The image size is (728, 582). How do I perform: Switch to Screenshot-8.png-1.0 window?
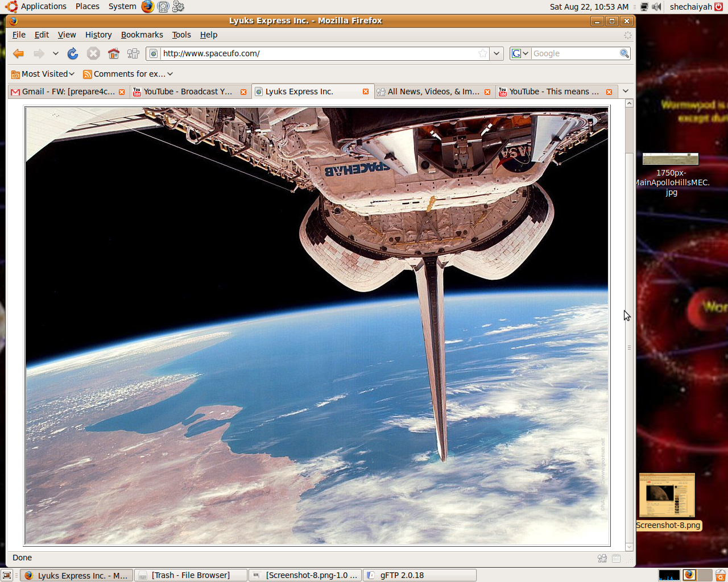point(305,575)
